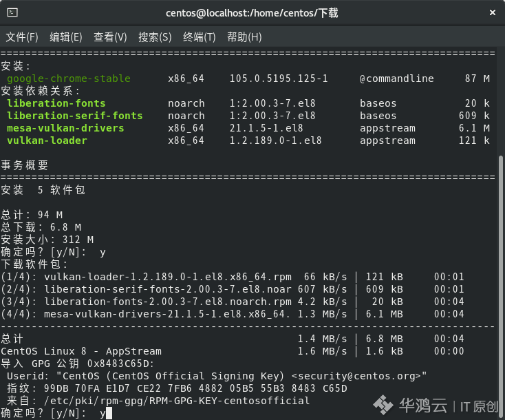Click the (2/4) liberation-serif-fonts download line

coord(233,289)
